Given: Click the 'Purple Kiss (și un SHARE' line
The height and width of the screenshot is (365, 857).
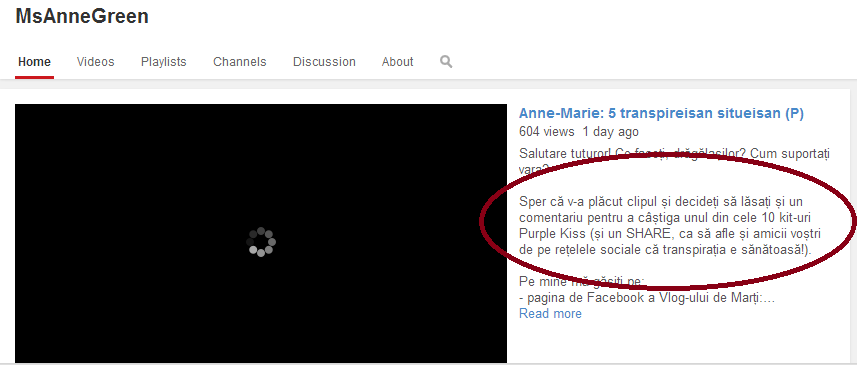Looking at the screenshot, I should (671, 234).
